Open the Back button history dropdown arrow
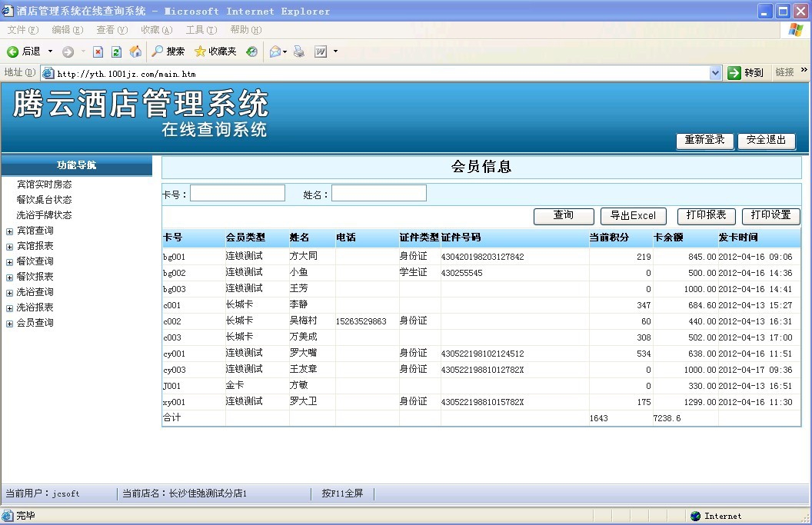The image size is (812, 525). tap(50, 52)
